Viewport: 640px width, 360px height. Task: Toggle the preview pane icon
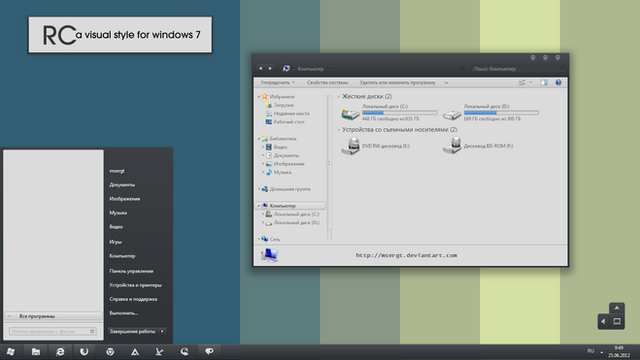click(544, 82)
